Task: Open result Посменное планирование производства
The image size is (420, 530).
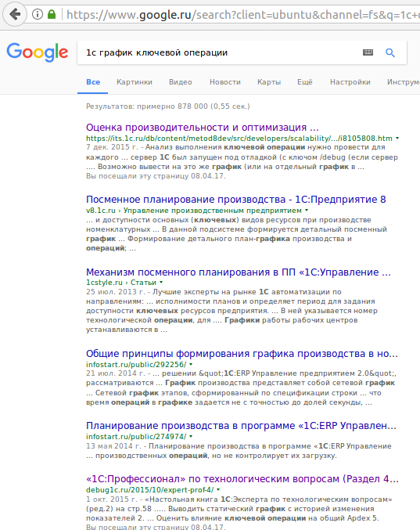Action: pyautogui.click(x=235, y=200)
